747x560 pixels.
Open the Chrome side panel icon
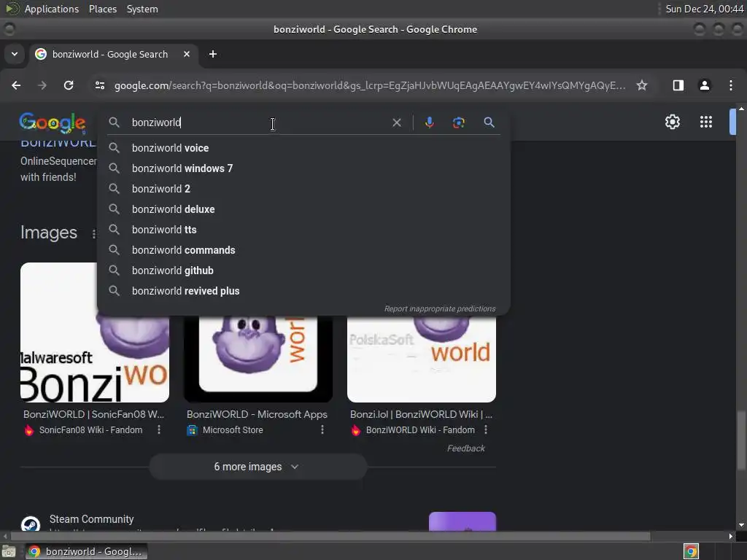point(678,85)
